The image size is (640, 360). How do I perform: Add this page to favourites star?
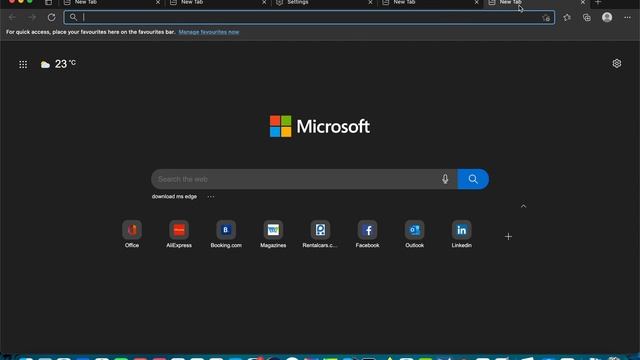tap(546, 18)
